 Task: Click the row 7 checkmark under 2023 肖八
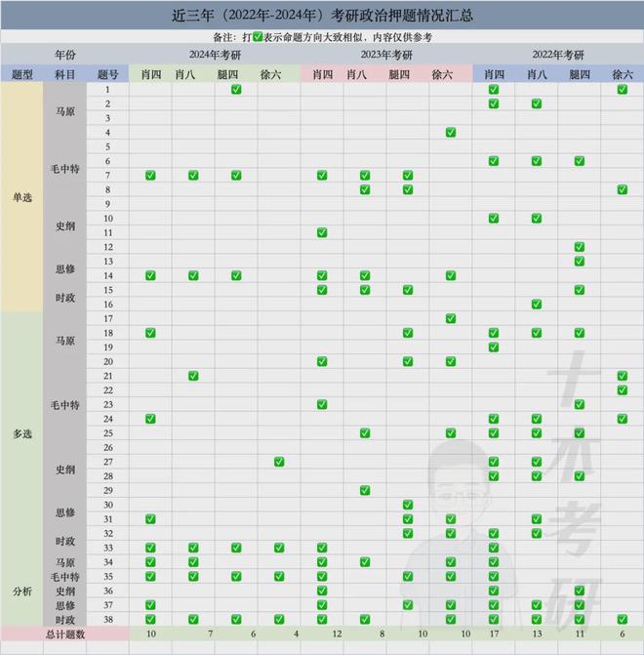pos(365,176)
